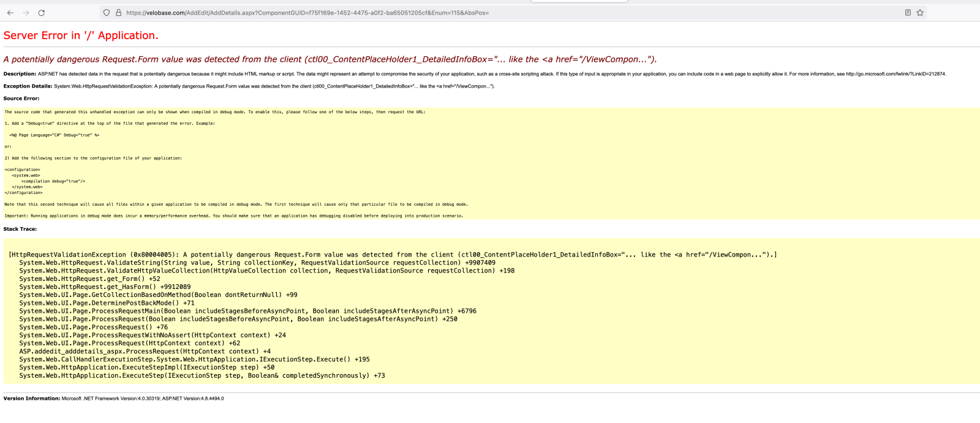This screenshot has height=423, width=980.
Task: Show site security info via padlock
Action: (x=118, y=12)
